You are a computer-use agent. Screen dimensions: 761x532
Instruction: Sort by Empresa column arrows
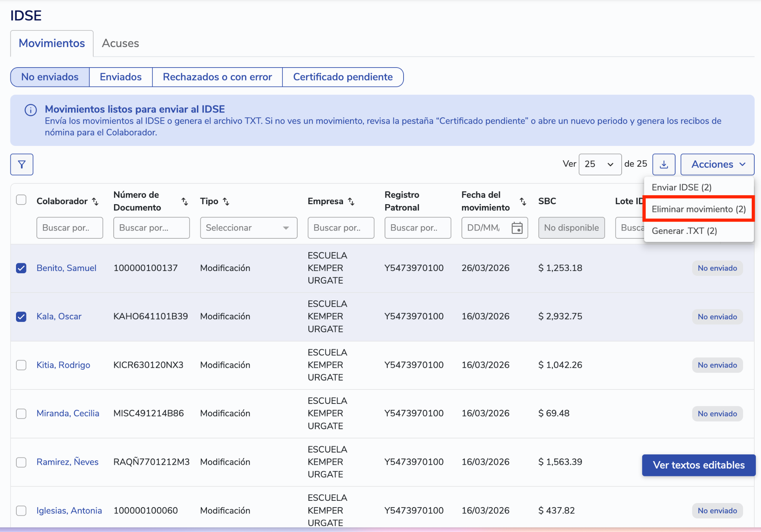(x=351, y=201)
